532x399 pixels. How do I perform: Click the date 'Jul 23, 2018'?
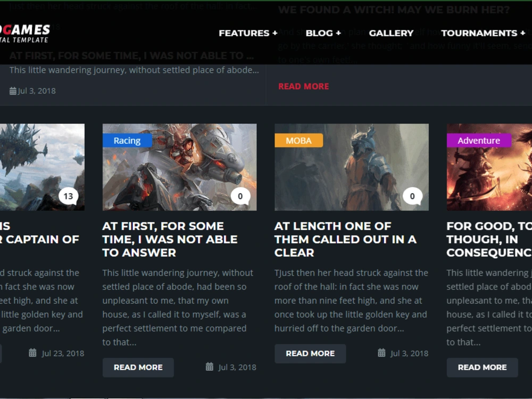pos(63,353)
